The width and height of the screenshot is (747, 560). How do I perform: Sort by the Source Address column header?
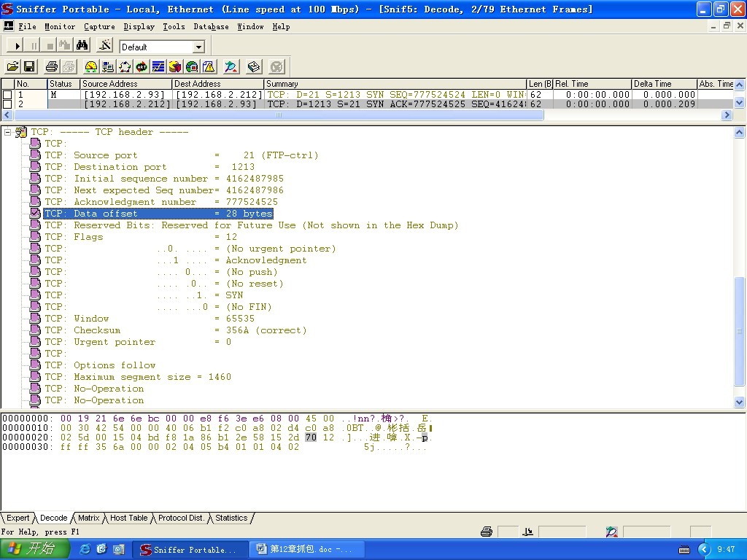pos(125,84)
